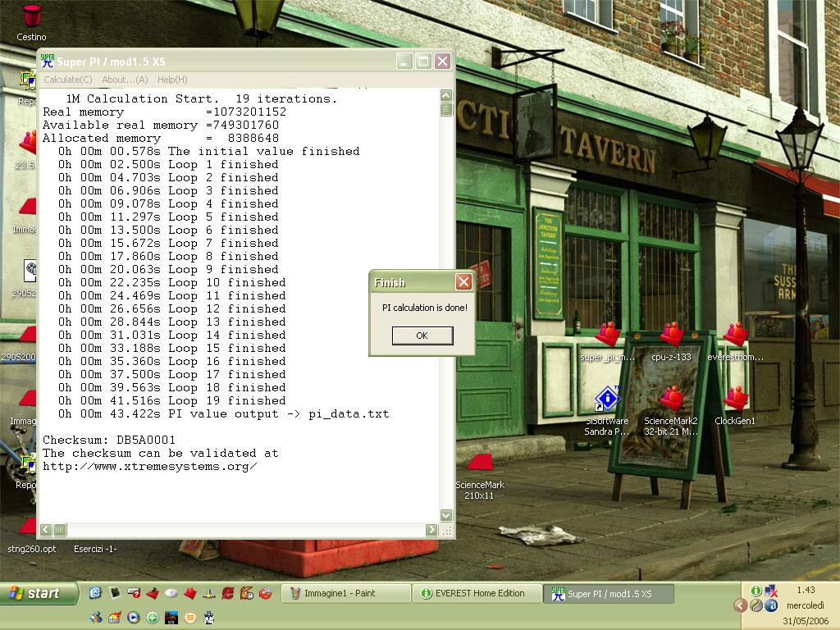The height and width of the screenshot is (630, 840).
Task: Click the vertical scrollbar thumb
Action: pyautogui.click(x=445, y=109)
